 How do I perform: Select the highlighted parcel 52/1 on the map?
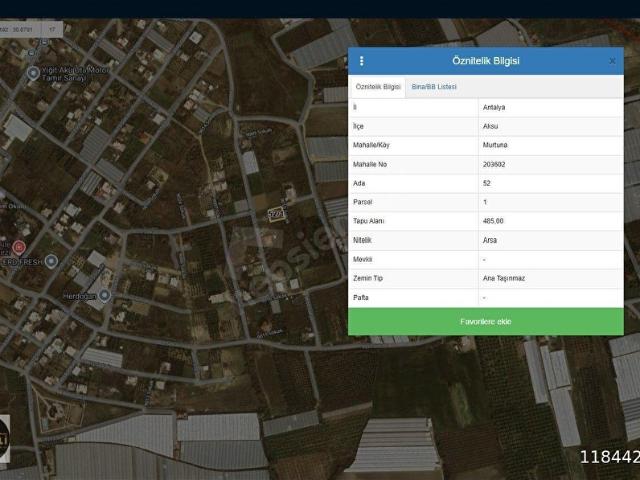[x=276, y=214]
